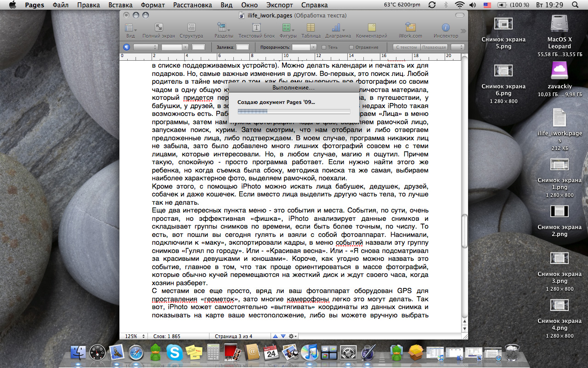Screen dimensions: 588x368
Task: Click the Страница 3 из 4 page indicator
Action: click(233, 336)
